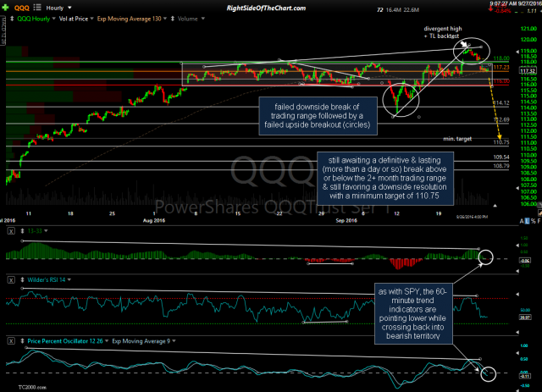Click the 112.69 support level label
This screenshot has width=542, height=392.
pyautogui.click(x=501, y=119)
